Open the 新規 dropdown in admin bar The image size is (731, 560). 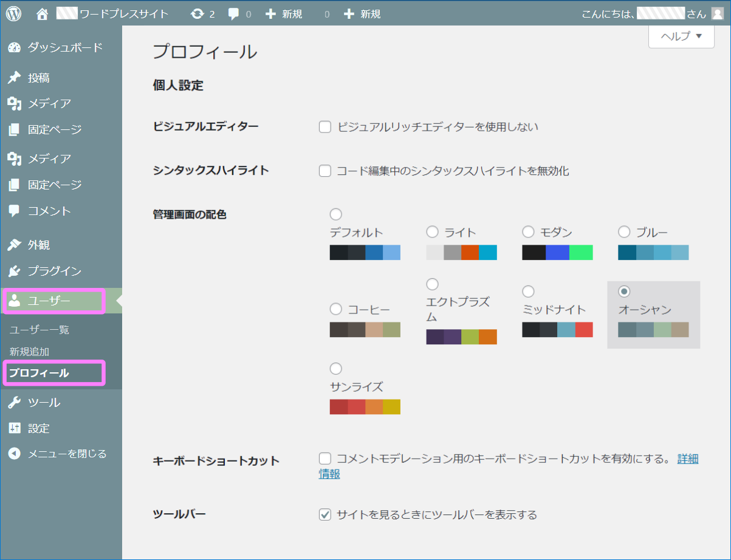pos(283,11)
